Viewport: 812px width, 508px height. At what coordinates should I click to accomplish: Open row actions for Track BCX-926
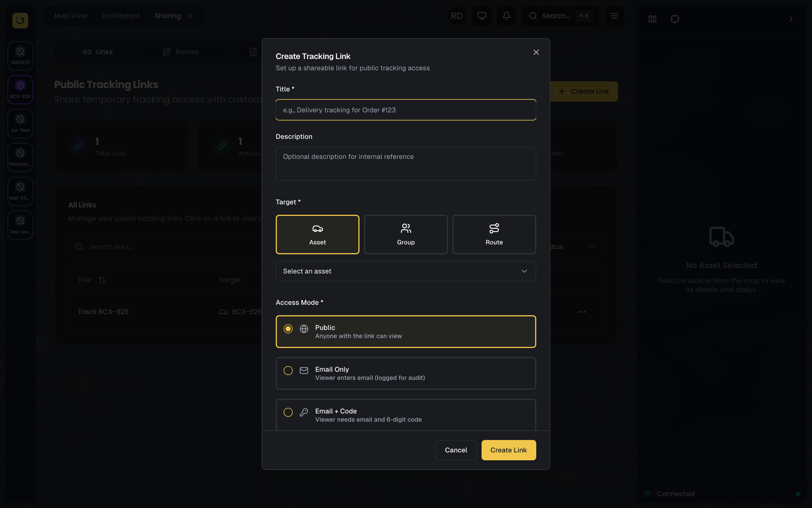tap(581, 312)
